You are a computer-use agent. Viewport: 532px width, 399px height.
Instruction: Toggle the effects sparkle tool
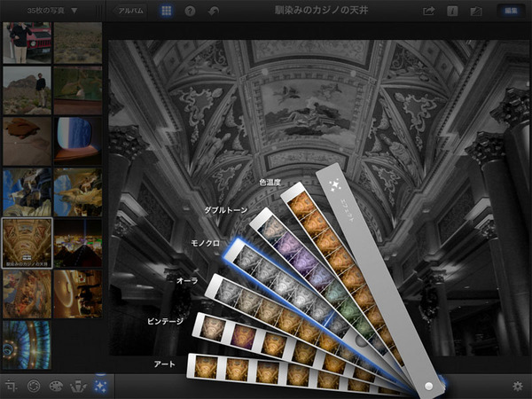(x=101, y=386)
